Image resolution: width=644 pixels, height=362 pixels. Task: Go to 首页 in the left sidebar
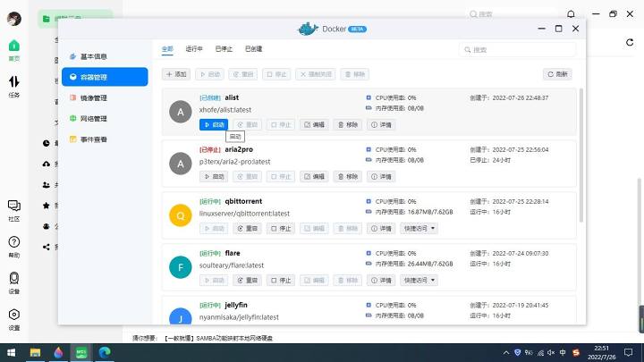click(x=14, y=50)
